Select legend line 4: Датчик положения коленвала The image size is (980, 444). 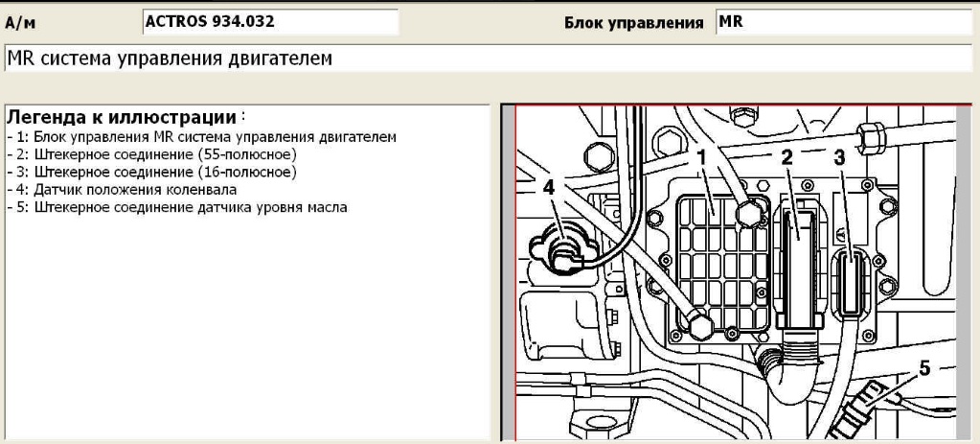[x=122, y=189]
